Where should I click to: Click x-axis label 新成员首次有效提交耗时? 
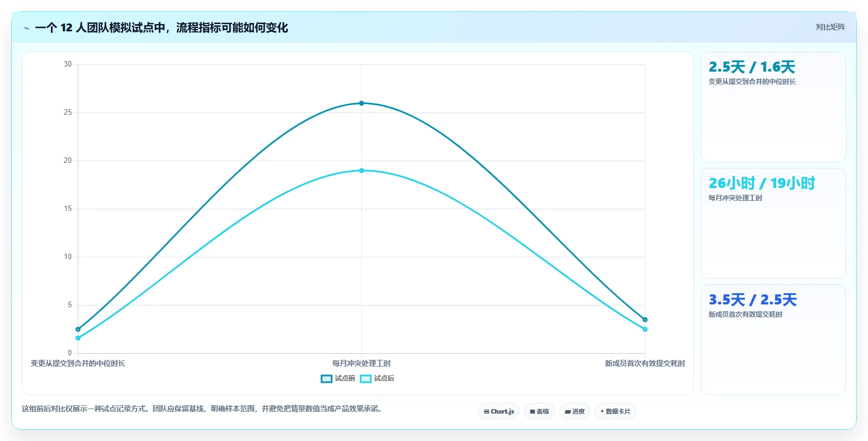645,363
